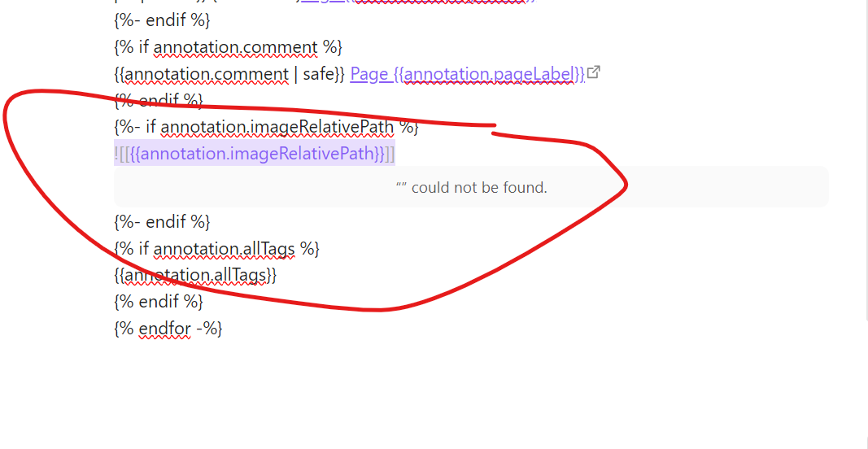The height and width of the screenshot is (449, 868).
Task: Click "{% endif %}" line below the comment line
Action: [x=159, y=100]
